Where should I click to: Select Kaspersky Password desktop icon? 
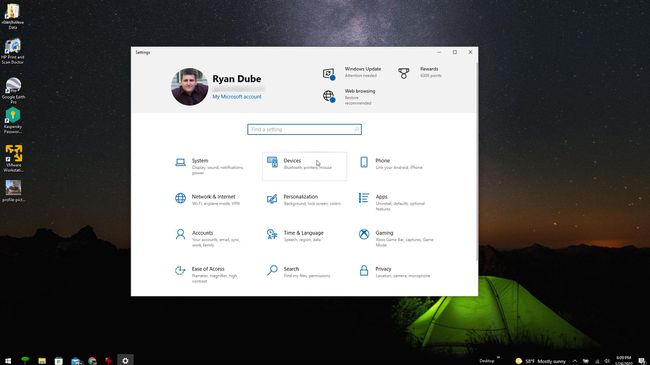13,120
